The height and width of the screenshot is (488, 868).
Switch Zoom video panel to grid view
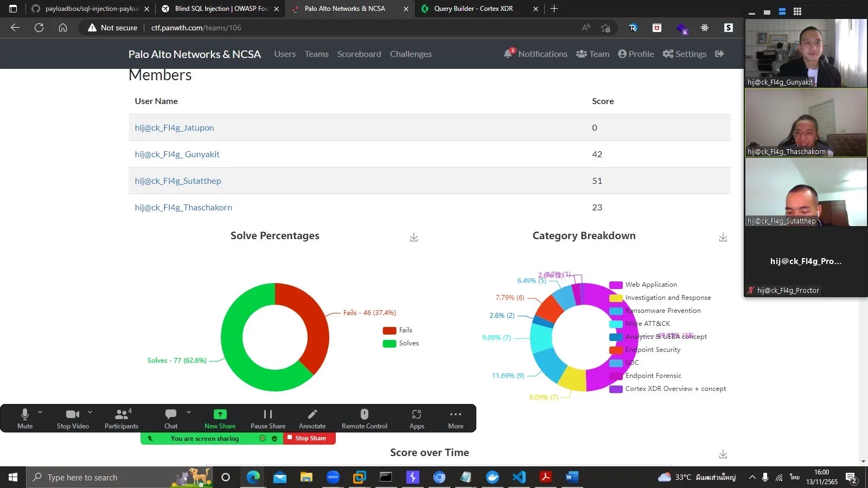pos(797,11)
